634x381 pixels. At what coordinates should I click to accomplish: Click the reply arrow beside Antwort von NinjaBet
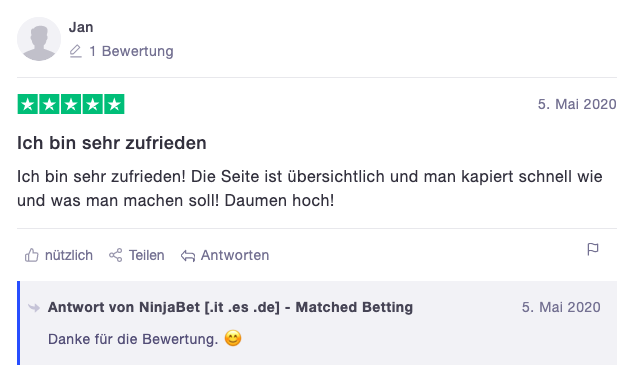pyautogui.click(x=34, y=308)
